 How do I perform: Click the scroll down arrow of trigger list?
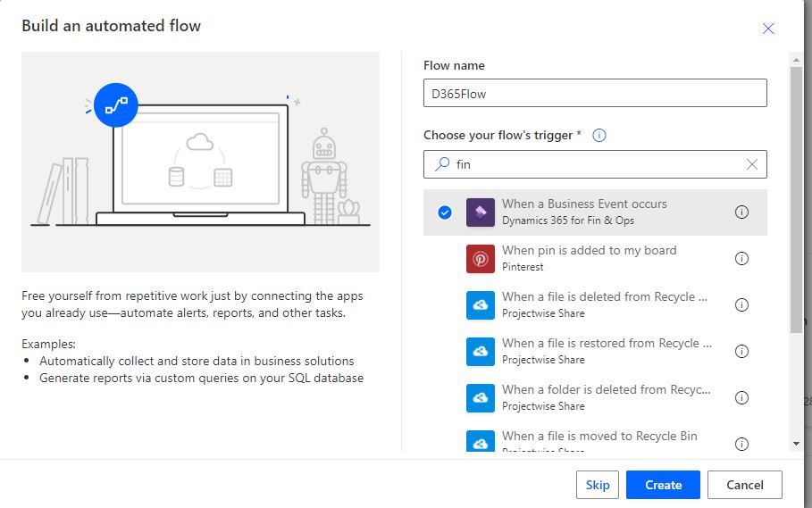796,444
